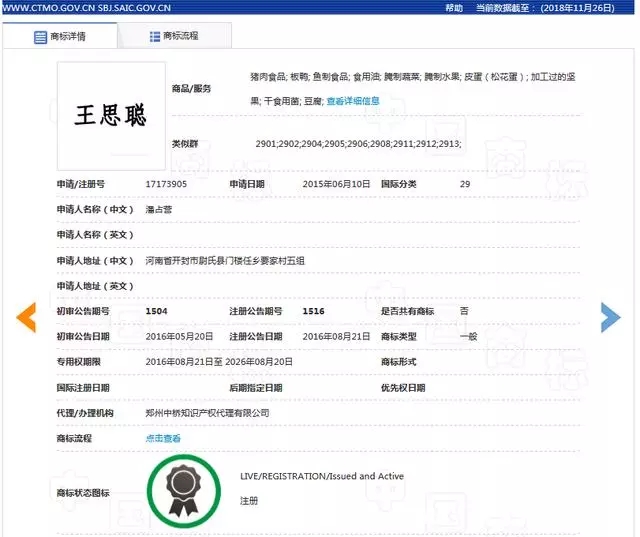Click the agency 郑州中桥知识产权代理有限公司
The height and width of the screenshot is (537, 640).
(x=207, y=412)
